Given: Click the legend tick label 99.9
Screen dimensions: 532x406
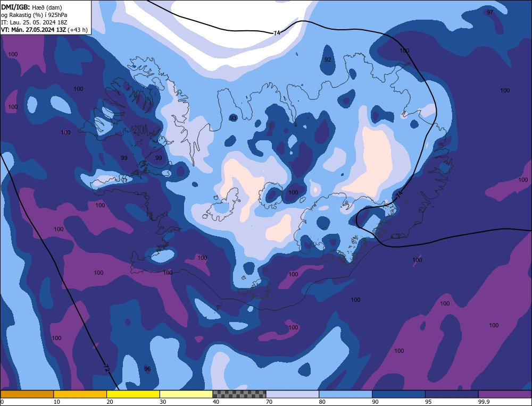Looking at the screenshot, I should (x=483, y=402).
